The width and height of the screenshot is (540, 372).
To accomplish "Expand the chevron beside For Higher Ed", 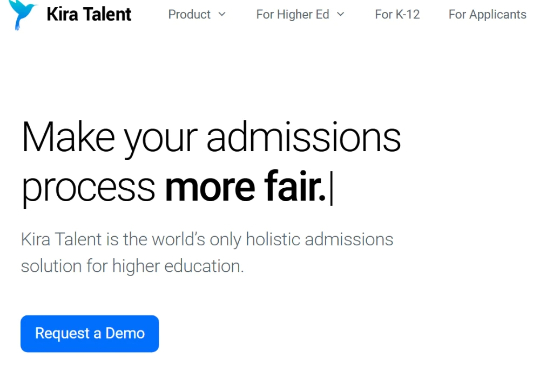I will [x=340, y=14].
